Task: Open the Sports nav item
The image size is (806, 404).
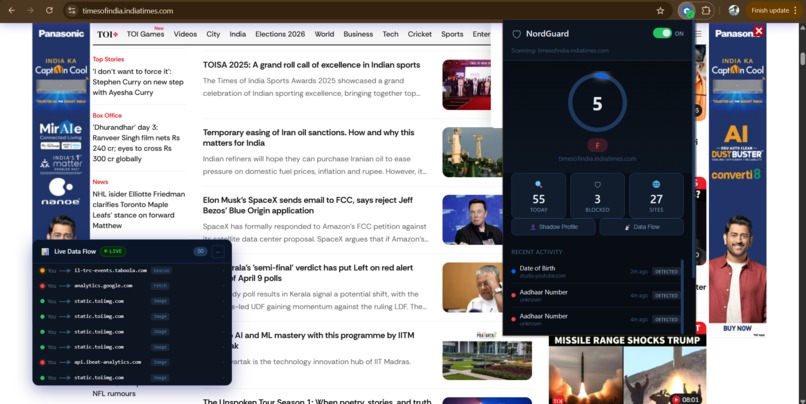Action: coord(452,34)
